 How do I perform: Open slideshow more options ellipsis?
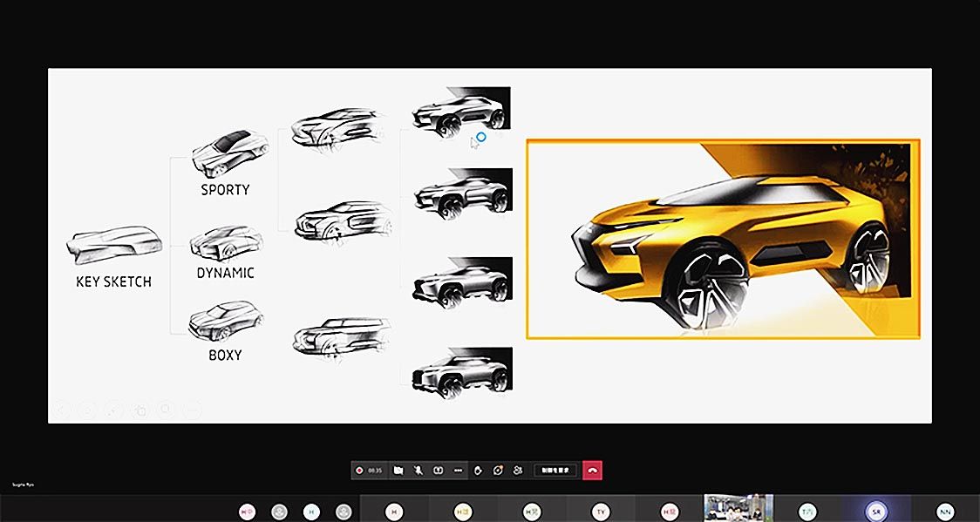coord(192,409)
